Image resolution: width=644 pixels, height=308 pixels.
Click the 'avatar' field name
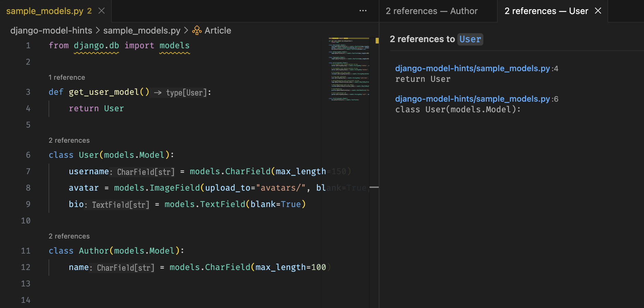84,188
